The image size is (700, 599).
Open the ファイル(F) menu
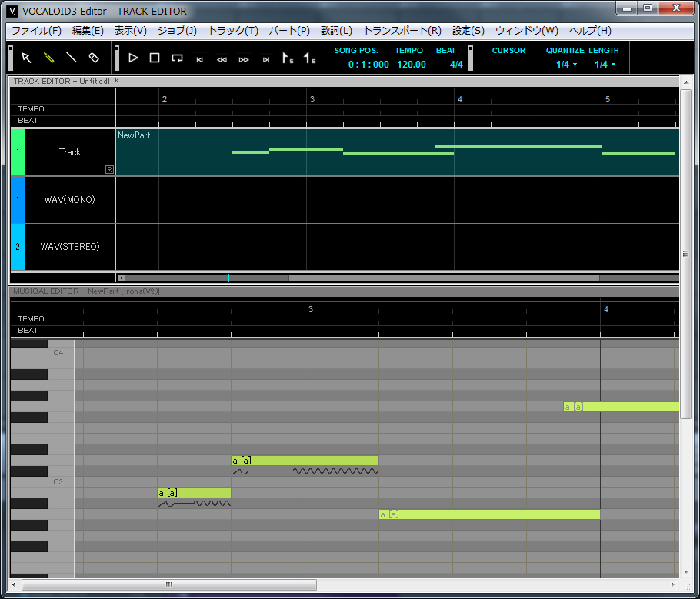tap(36, 30)
